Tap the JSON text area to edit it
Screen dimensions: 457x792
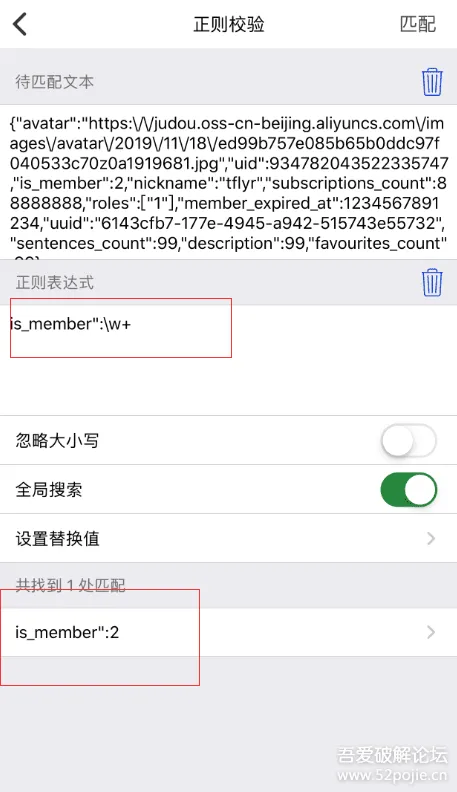[x=228, y=182]
